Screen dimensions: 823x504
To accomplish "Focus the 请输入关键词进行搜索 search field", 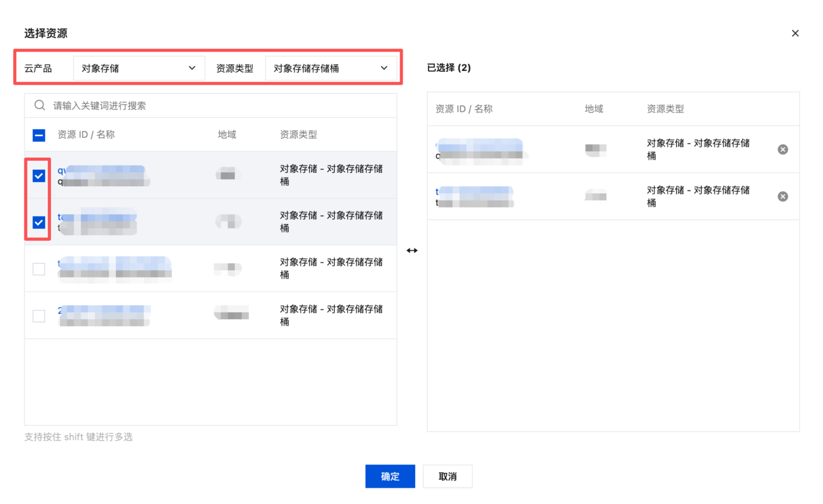I will 210,106.
